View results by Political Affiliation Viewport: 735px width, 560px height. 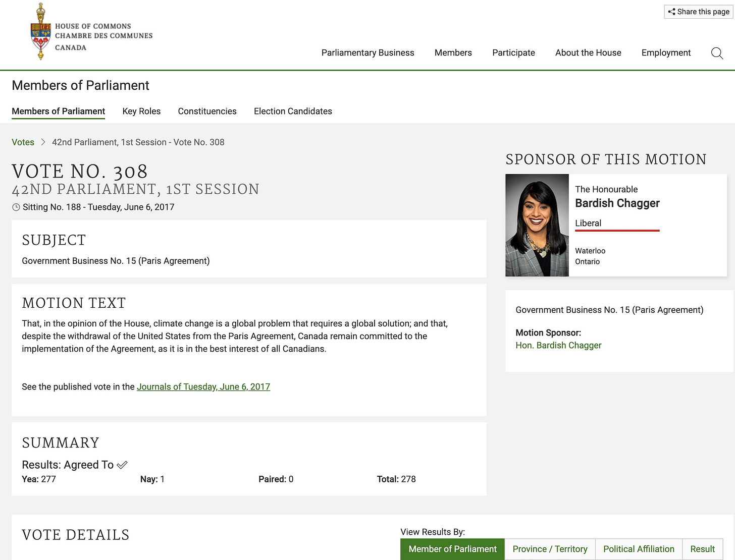[639, 549]
